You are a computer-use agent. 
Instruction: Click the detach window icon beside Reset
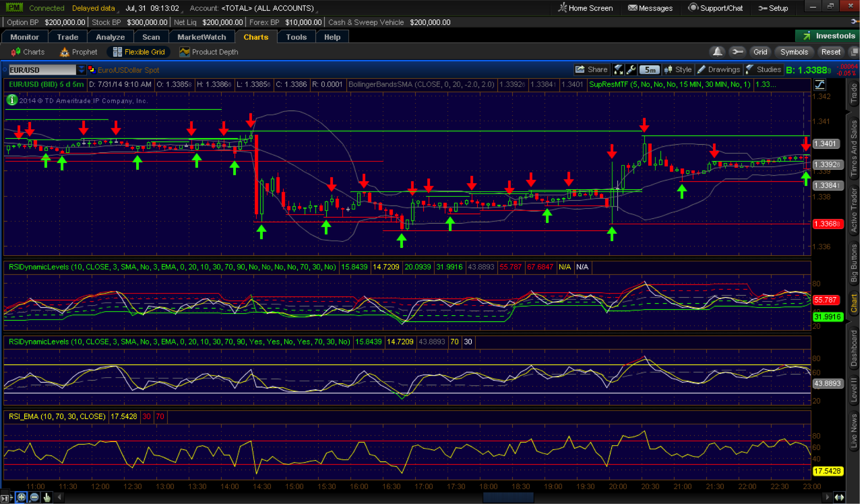coord(854,52)
